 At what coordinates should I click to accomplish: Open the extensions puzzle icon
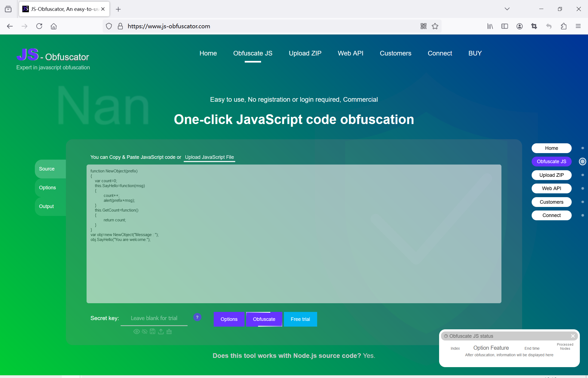tap(563, 26)
